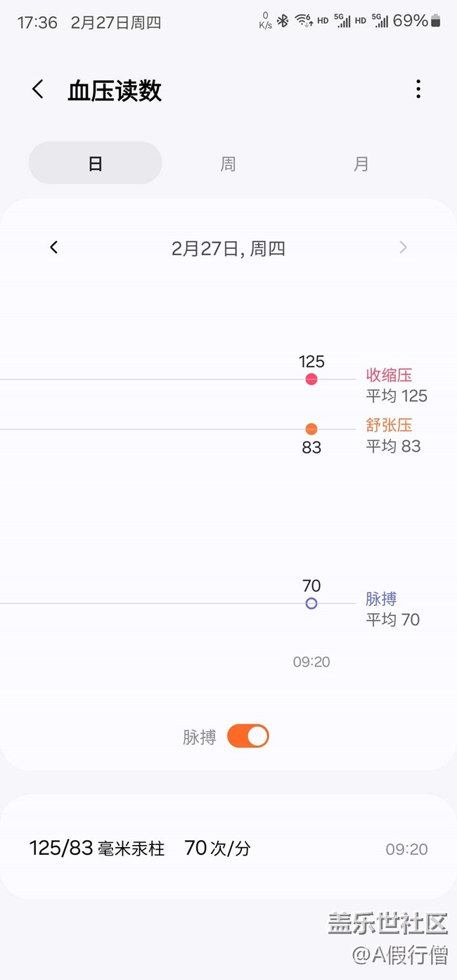Image resolution: width=457 pixels, height=980 pixels.
Task: Tap the red systolic 125 data point
Action: coord(311,380)
